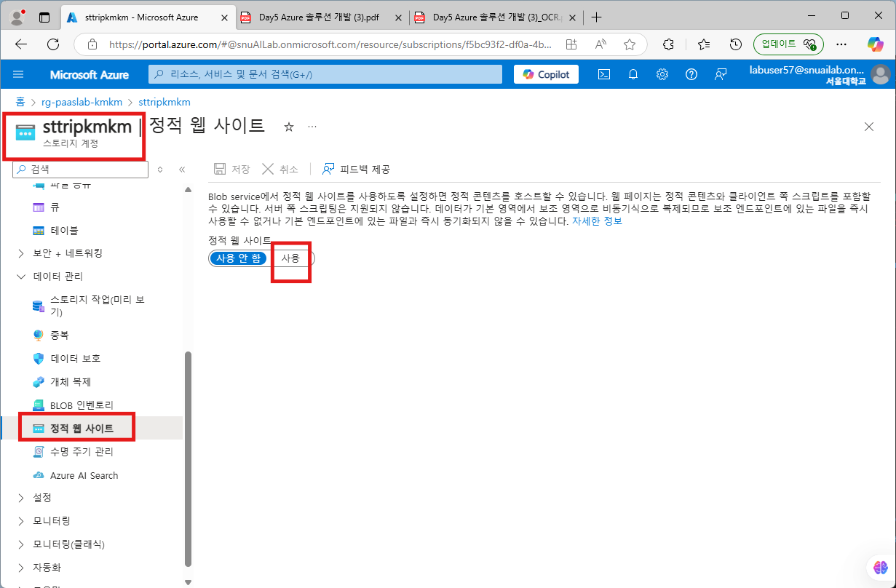Open Cloud Shell from the top bar
896x588 pixels.
point(603,74)
